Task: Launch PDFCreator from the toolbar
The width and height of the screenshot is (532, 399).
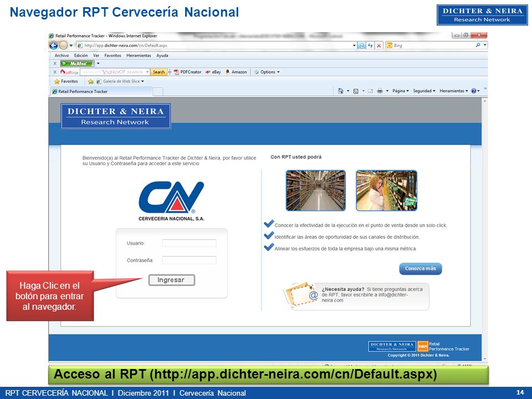Action: tap(188, 72)
